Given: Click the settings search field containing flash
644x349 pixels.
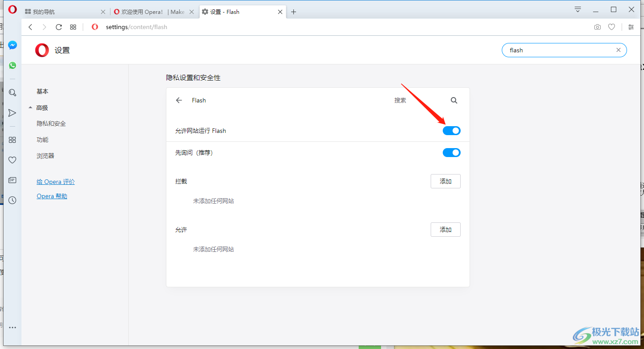Looking at the screenshot, I should pos(564,50).
